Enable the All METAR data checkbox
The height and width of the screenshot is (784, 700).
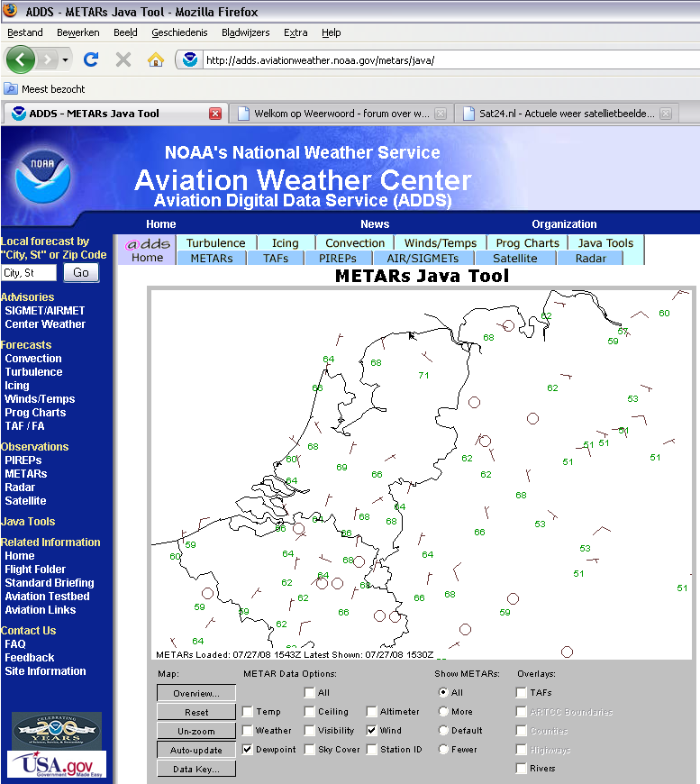tap(310, 692)
